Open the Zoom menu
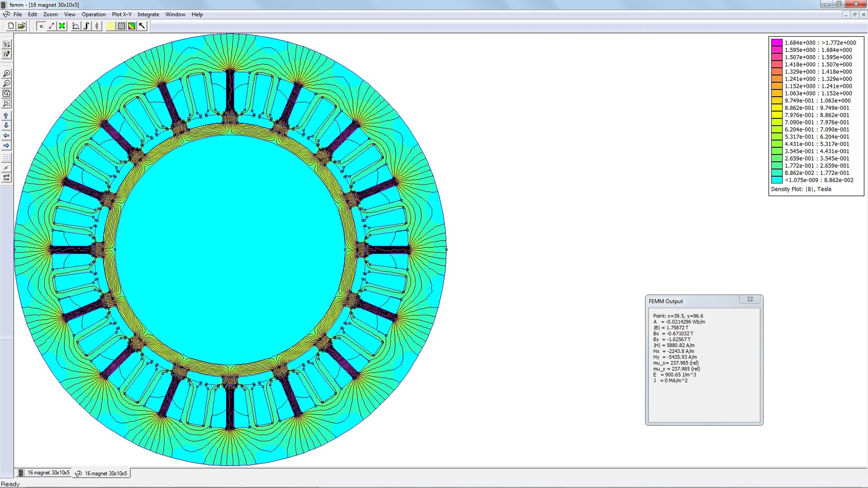Viewport: 868px width, 488px height. 51,14
